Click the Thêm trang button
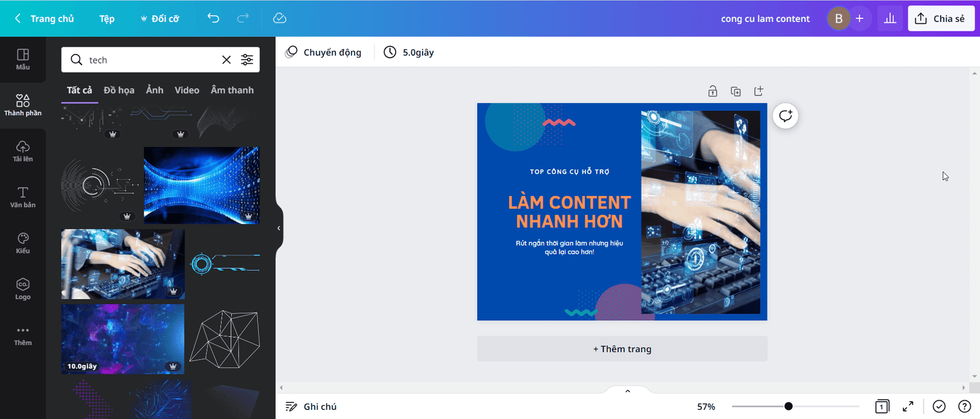This screenshot has width=980, height=419. coord(622,349)
